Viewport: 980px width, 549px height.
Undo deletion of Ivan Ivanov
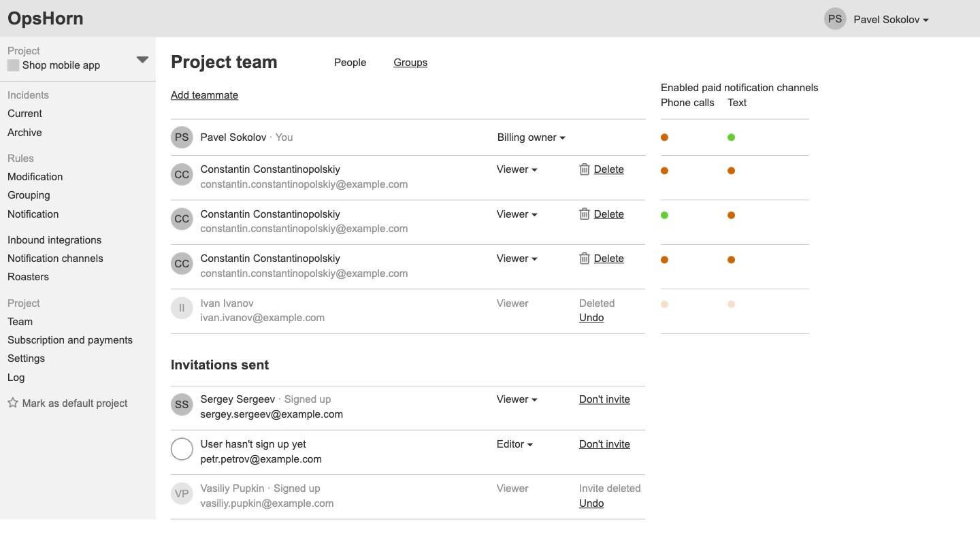click(x=591, y=318)
